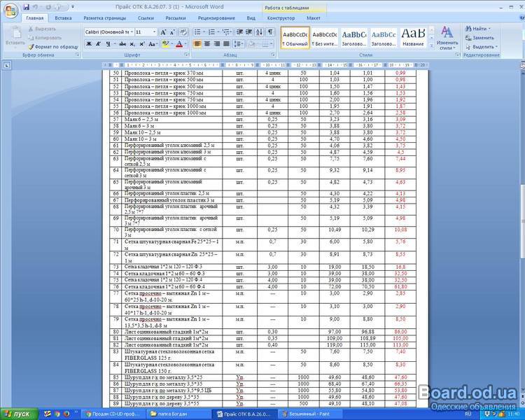Click the bulleted list icon
The height and width of the screenshot is (420, 525).
click(197, 32)
